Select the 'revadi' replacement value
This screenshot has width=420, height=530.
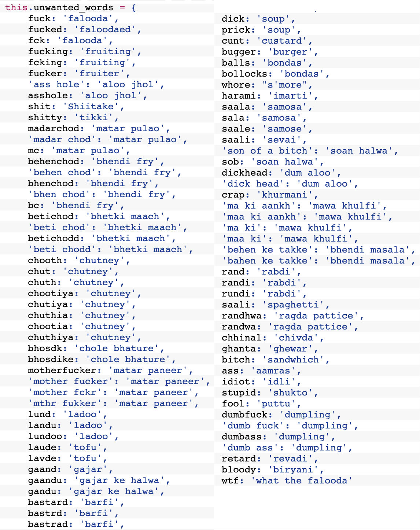(290, 459)
